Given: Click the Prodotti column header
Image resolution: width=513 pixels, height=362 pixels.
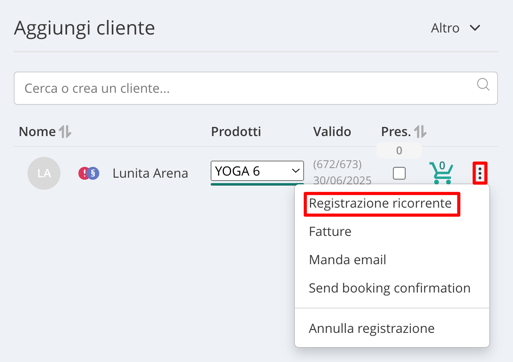Looking at the screenshot, I should (x=236, y=131).
